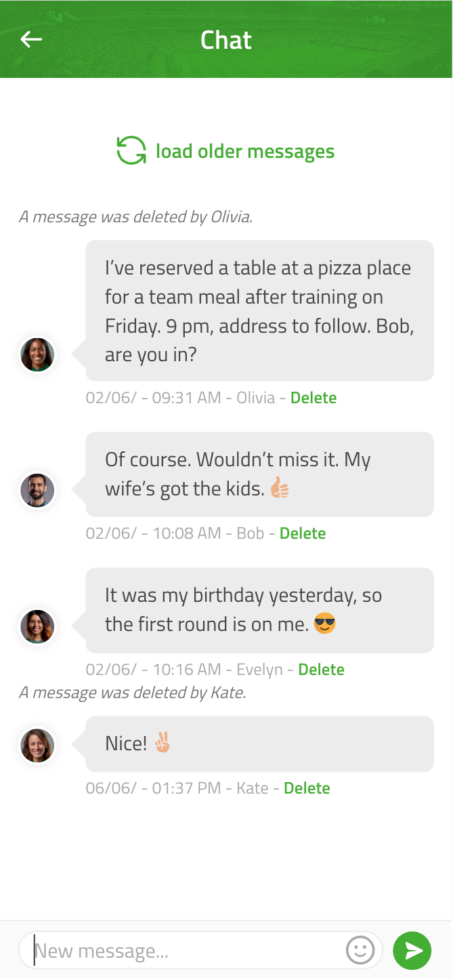Tap Evelyn's profile avatar
Viewport: 453px width, 980px height.
point(37,626)
